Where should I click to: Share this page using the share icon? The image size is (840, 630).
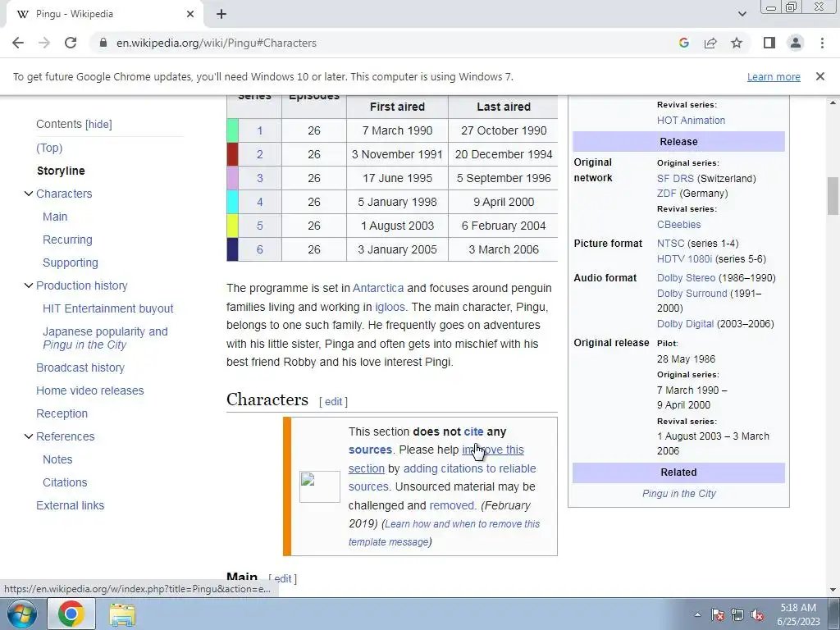click(710, 43)
